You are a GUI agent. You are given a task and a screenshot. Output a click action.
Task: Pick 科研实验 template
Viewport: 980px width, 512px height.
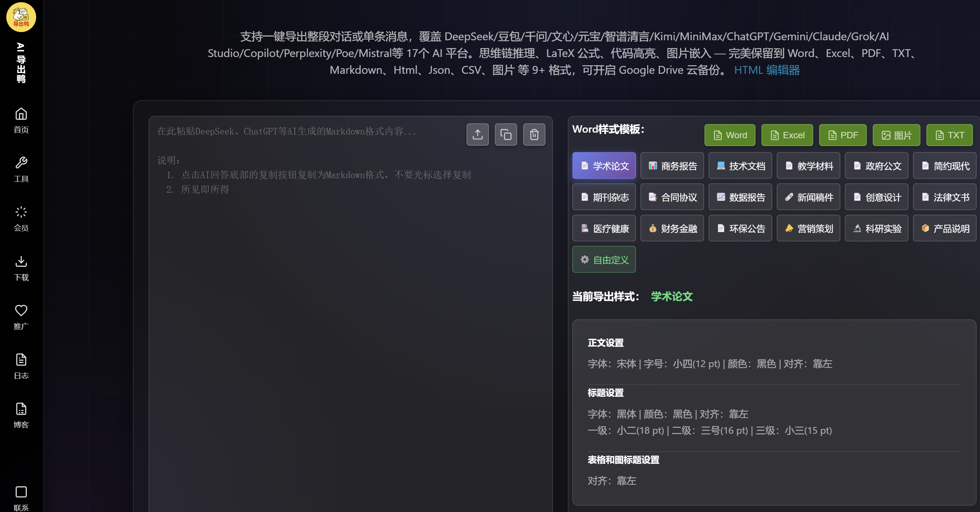876,228
